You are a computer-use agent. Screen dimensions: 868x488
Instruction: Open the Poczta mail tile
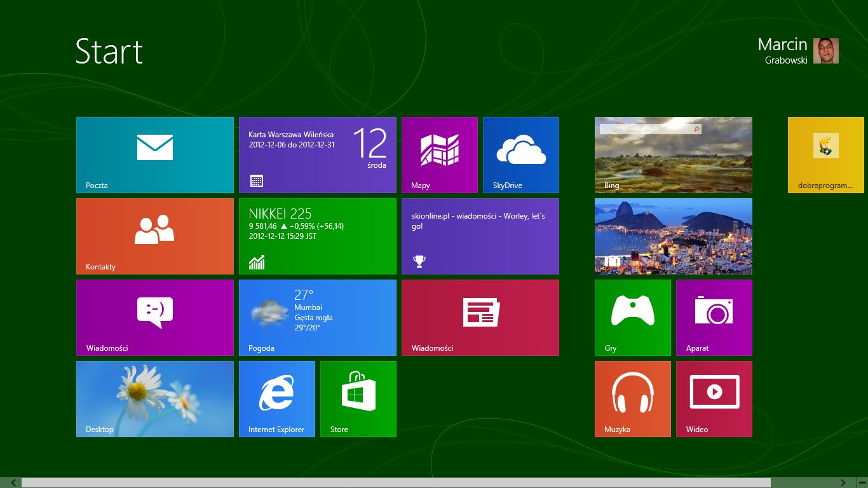(x=155, y=155)
